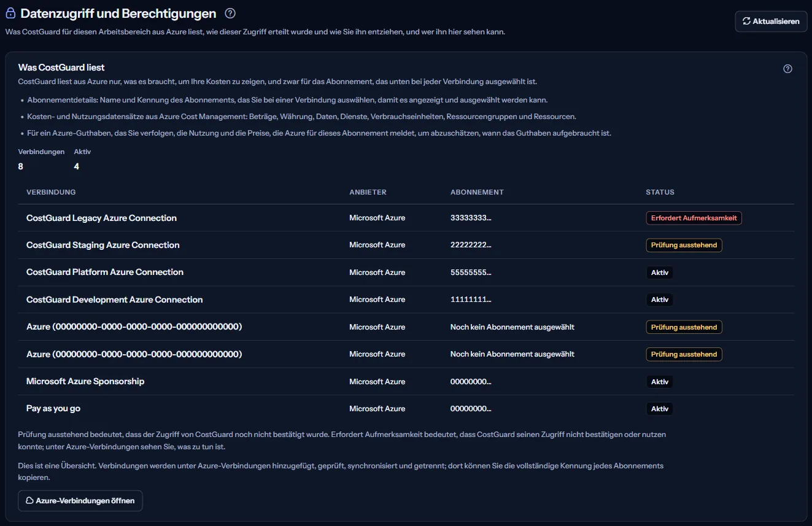Click the STATUS column header
Image resolution: width=812 pixels, height=526 pixels.
point(660,192)
